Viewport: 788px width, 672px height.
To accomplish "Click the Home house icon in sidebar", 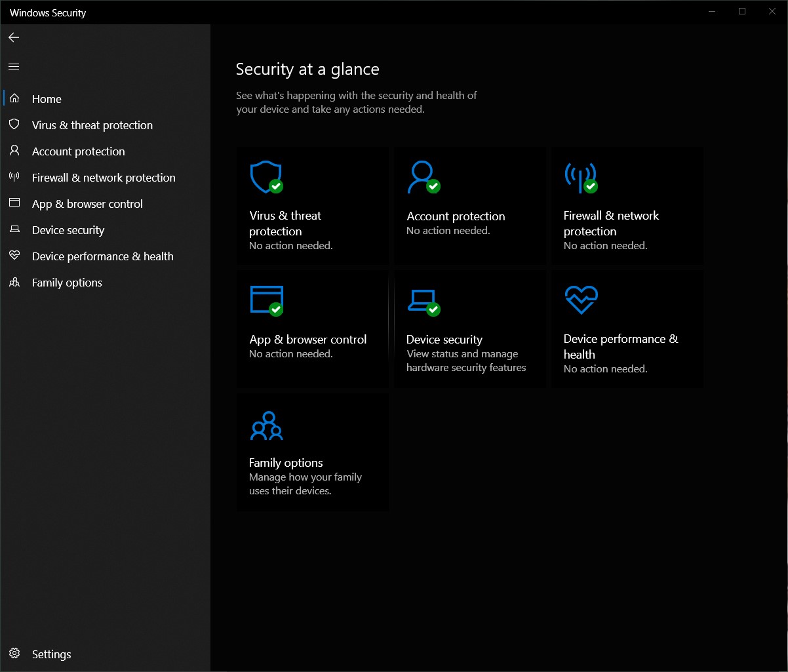I will point(14,98).
